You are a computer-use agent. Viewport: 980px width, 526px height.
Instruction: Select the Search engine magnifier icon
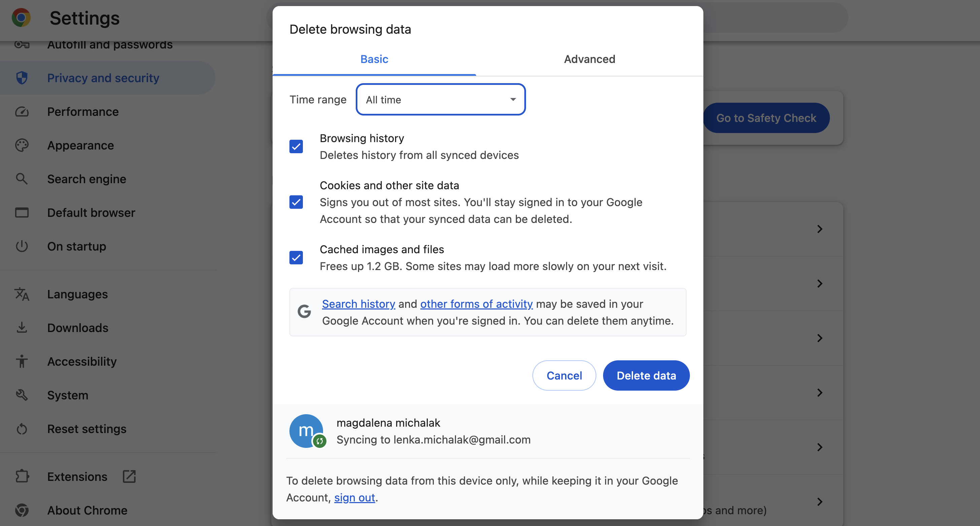pos(22,178)
